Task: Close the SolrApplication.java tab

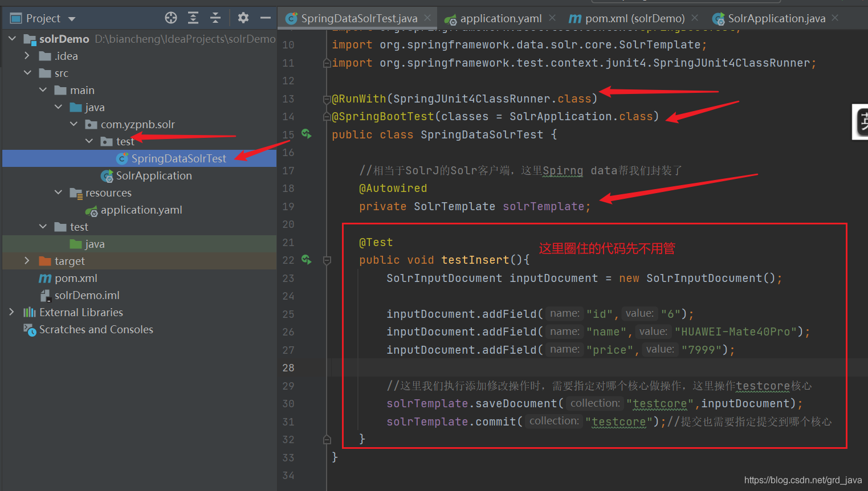Action: tap(835, 18)
